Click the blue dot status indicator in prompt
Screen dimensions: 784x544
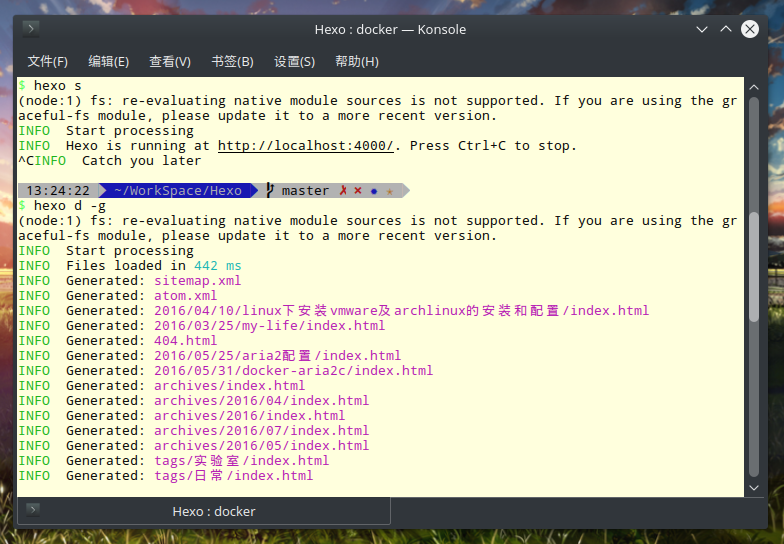pyautogui.click(x=374, y=191)
